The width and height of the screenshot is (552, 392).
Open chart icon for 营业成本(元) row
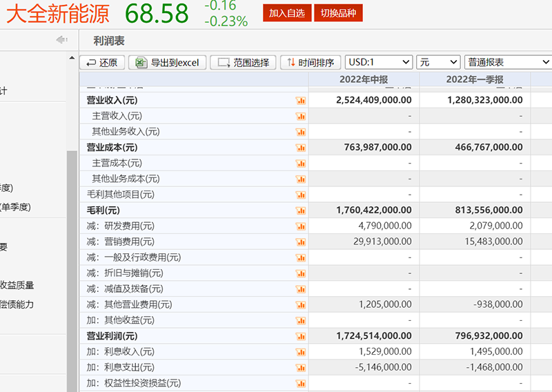click(300, 148)
